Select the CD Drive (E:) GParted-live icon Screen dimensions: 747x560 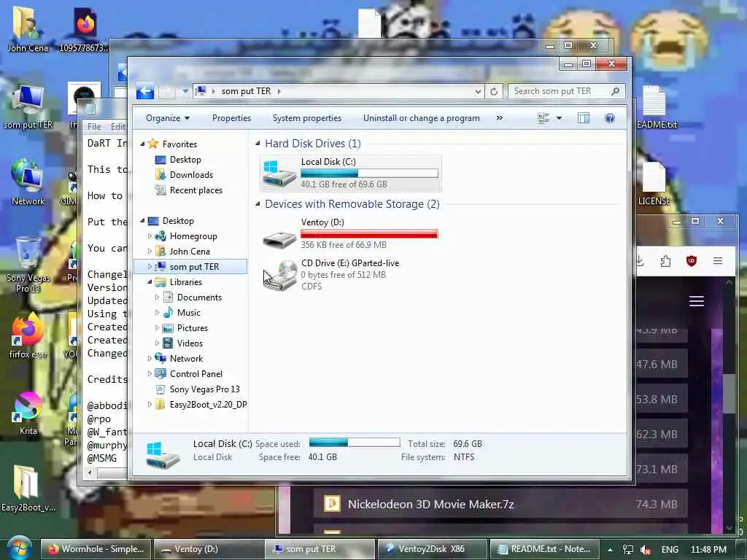pos(280,275)
